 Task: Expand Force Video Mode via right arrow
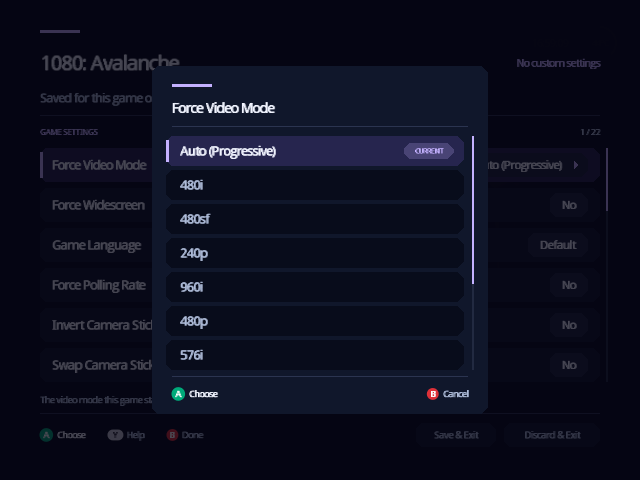click(x=576, y=165)
